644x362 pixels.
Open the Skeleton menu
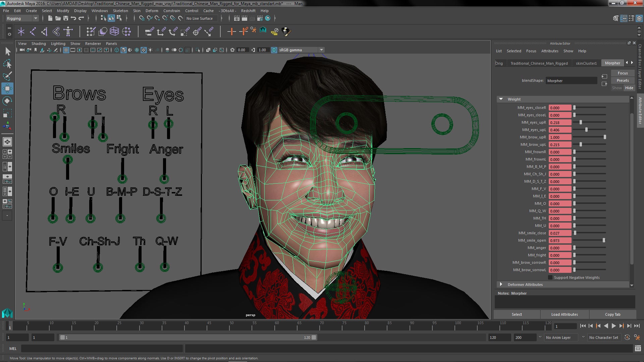pyautogui.click(x=120, y=11)
